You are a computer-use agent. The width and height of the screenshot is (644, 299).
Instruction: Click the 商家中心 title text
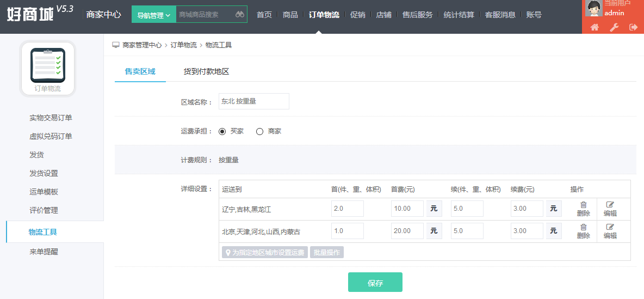click(x=103, y=14)
